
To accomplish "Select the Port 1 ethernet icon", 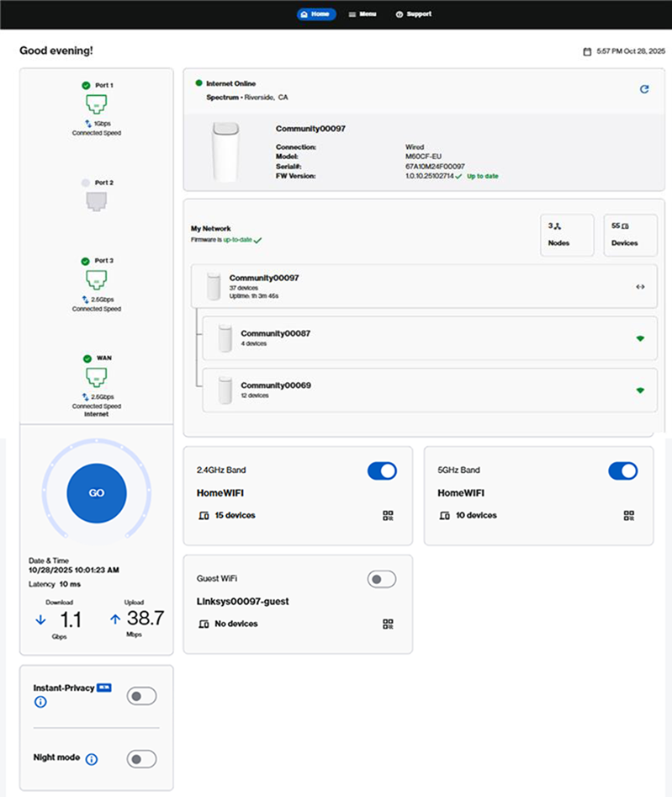I will pos(97,104).
